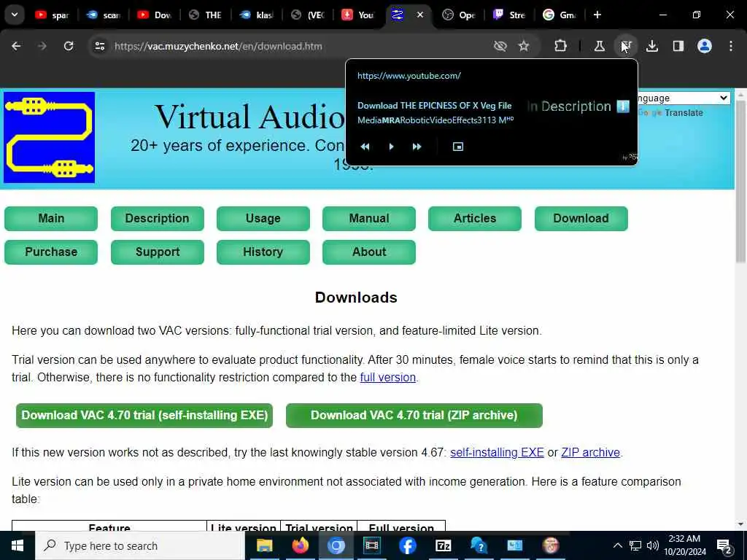Open Chrome Labs flask icon
Screen dimensions: 747x560
tap(600, 46)
